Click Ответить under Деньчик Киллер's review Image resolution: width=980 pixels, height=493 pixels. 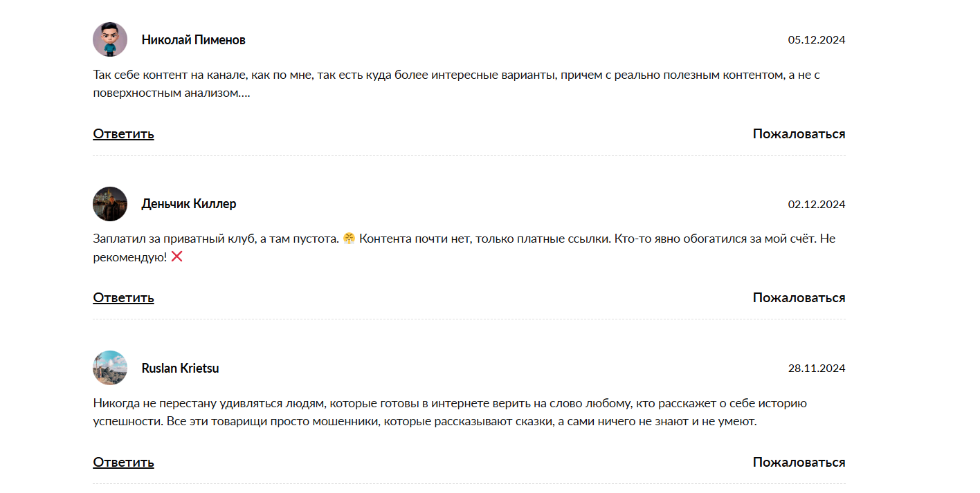(x=123, y=298)
